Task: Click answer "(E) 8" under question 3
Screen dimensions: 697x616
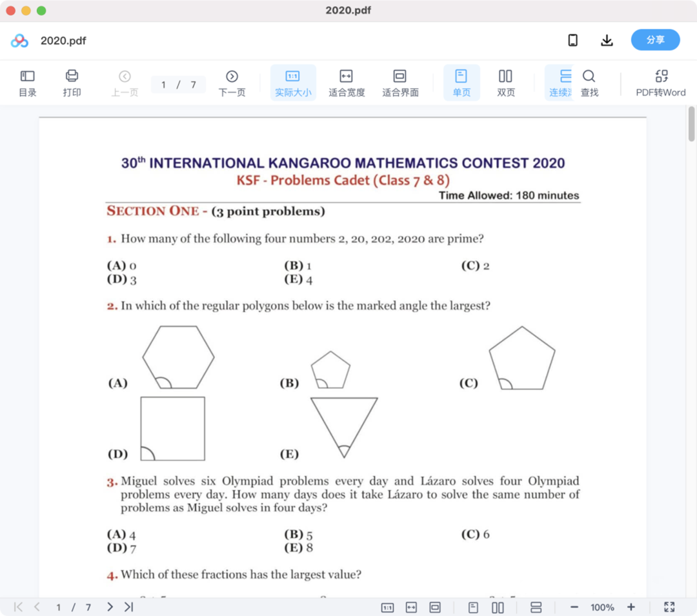Action: (298, 548)
